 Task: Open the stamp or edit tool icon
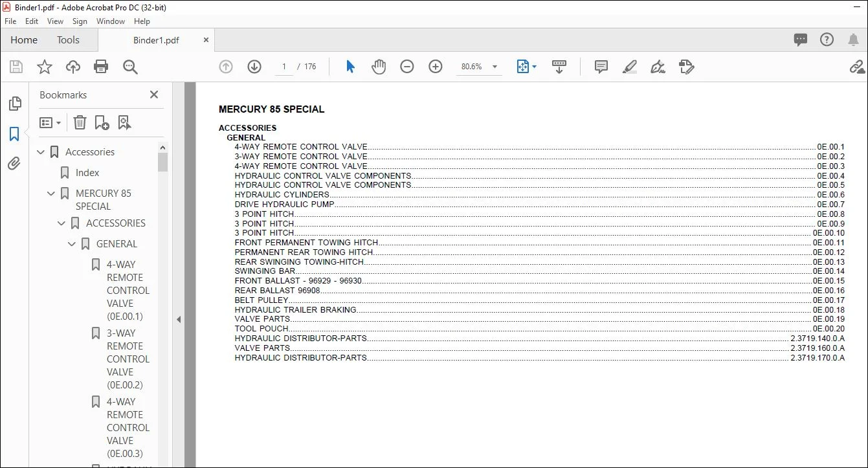pos(687,67)
